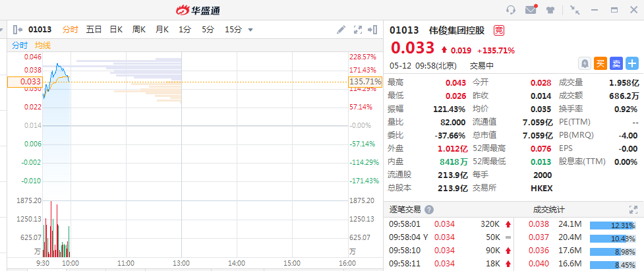The height and width of the screenshot is (271, 644).
Task: Click the blue 卖 sell button
Action: pyautogui.click(x=616, y=63)
